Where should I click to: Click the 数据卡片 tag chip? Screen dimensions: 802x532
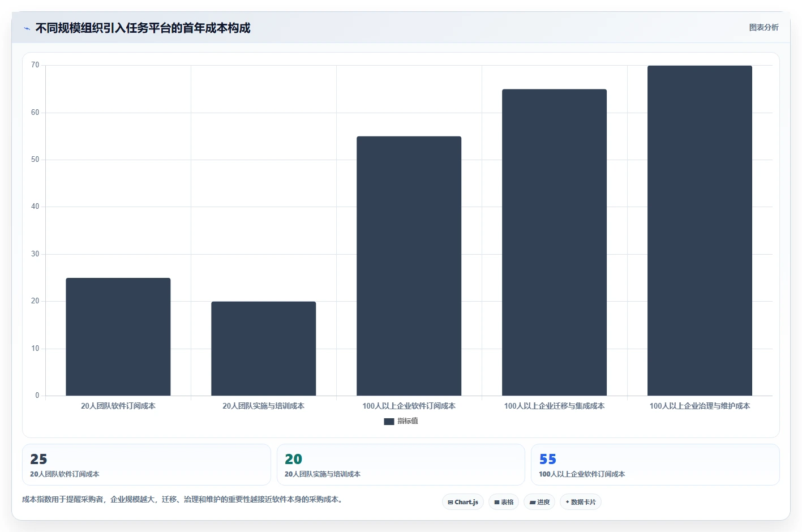[x=581, y=502]
